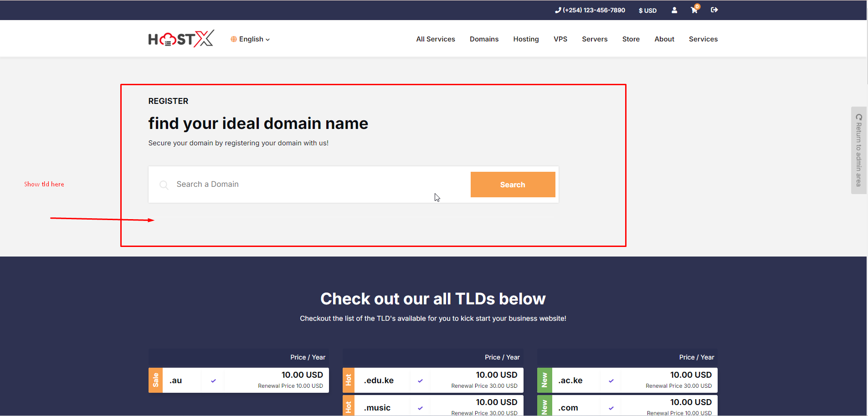Open the $ USD currency selector

pyautogui.click(x=647, y=10)
